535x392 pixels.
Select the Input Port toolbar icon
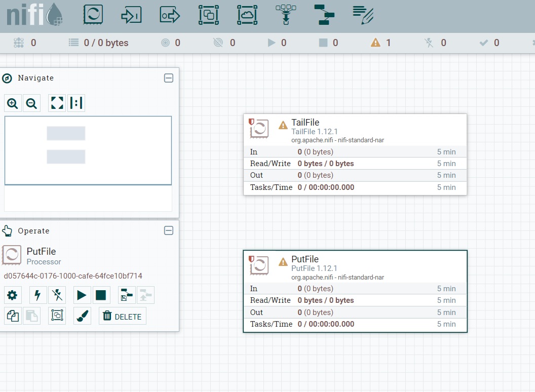pyautogui.click(x=131, y=15)
